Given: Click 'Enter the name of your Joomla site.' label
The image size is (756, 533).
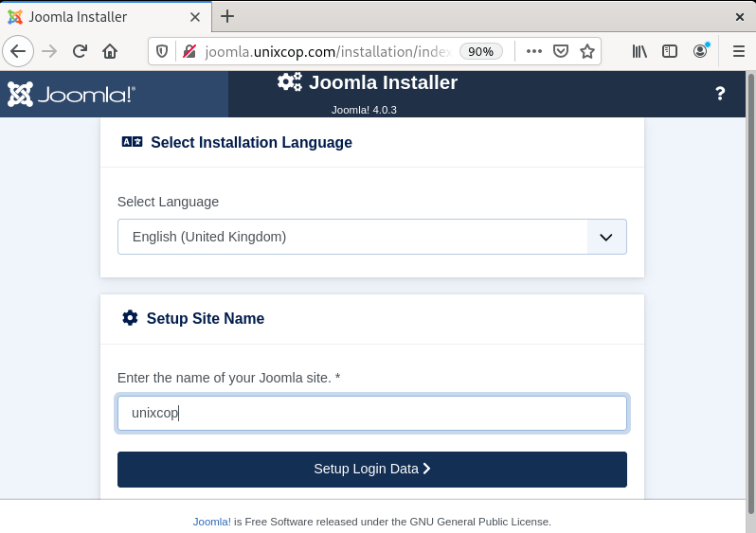Looking at the screenshot, I should [229, 378].
